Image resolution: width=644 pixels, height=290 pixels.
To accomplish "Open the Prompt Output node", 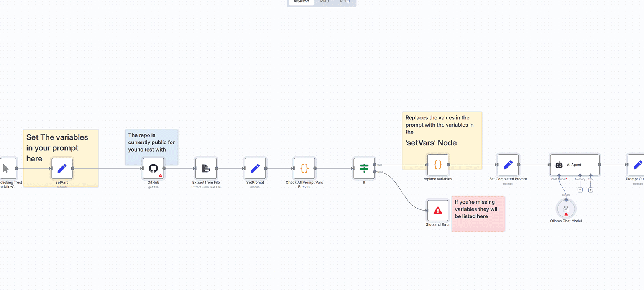I will [x=637, y=165].
